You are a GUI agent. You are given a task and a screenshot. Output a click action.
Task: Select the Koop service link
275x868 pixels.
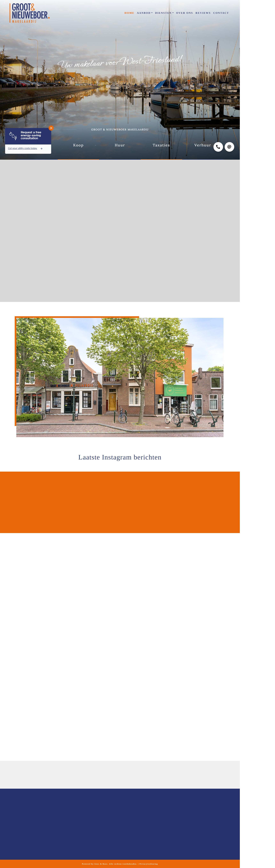click(x=78, y=145)
